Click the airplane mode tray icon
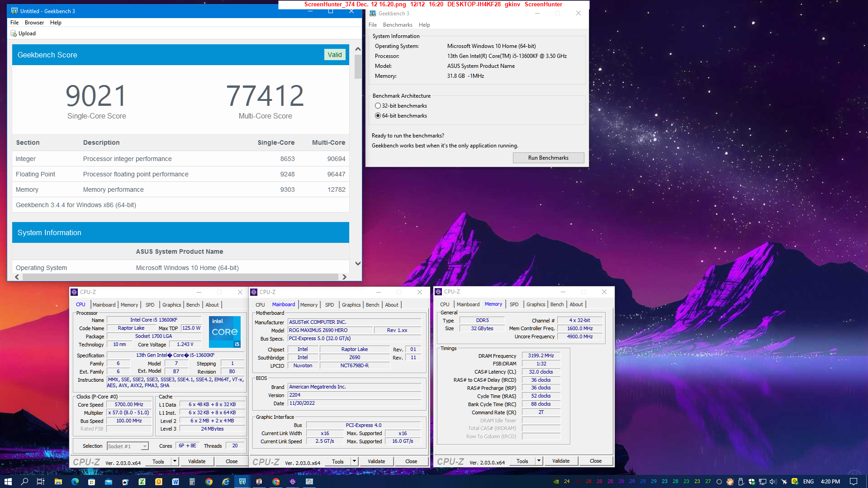This screenshot has width=868, height=488. pos(784,482)
